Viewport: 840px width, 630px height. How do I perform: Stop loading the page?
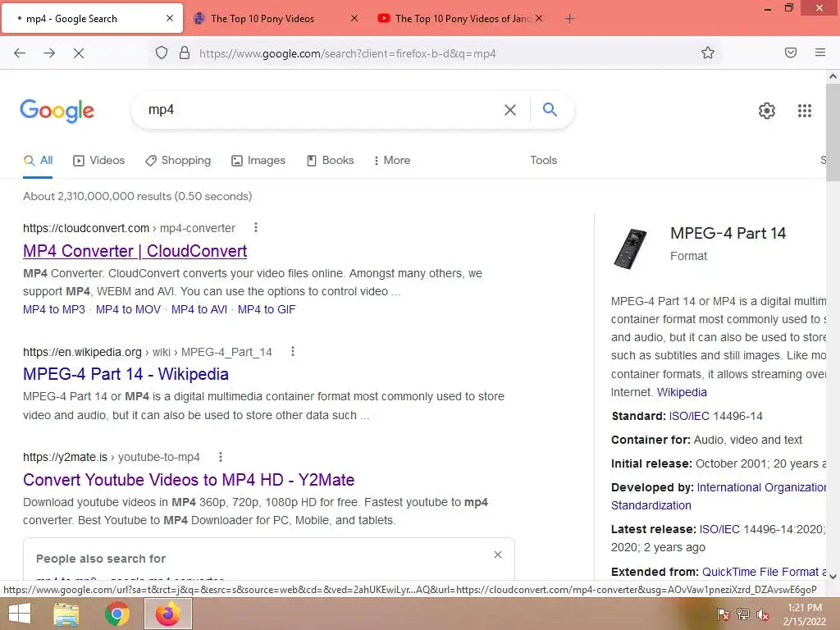click(78, 53)
